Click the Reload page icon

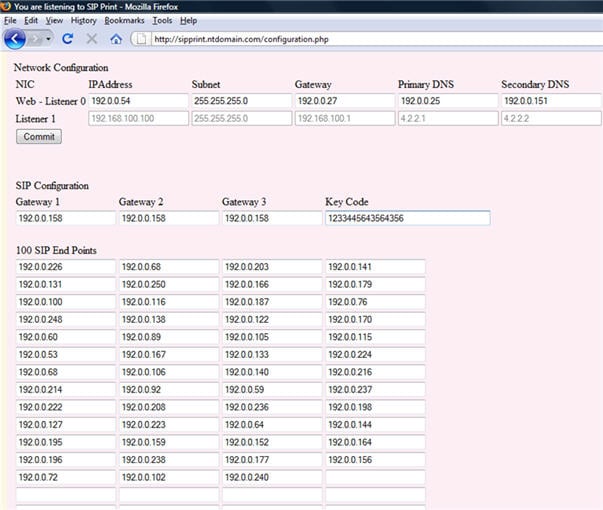pyautogui.click(x=68, y=39)
